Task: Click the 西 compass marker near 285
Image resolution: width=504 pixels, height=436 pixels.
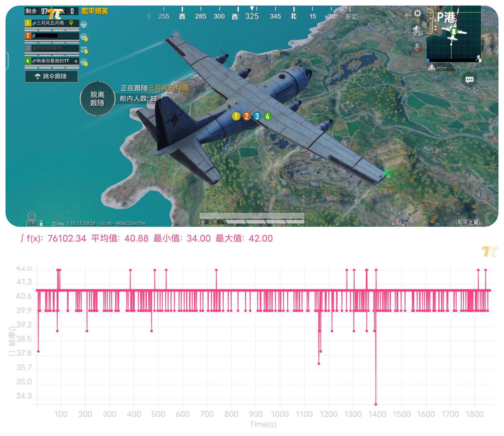Action: [182, 16]
